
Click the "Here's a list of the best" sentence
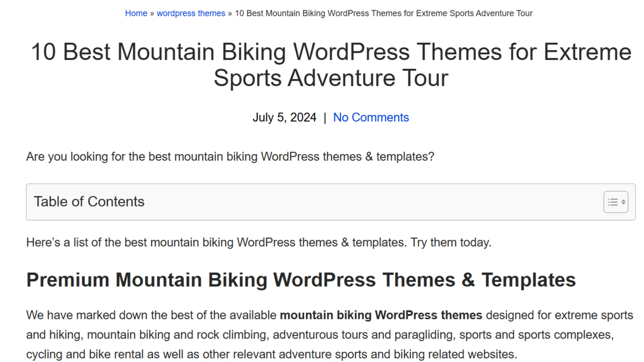pos(216,243)
